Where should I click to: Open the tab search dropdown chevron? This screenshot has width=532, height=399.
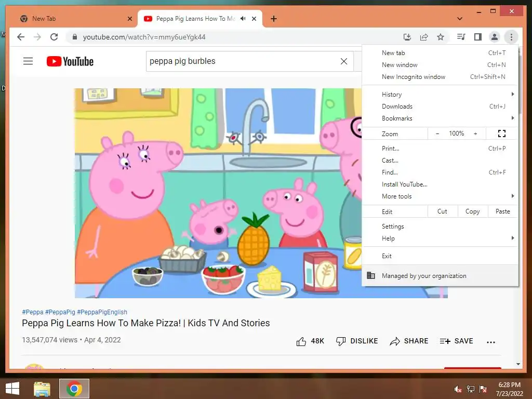point(460,19)
